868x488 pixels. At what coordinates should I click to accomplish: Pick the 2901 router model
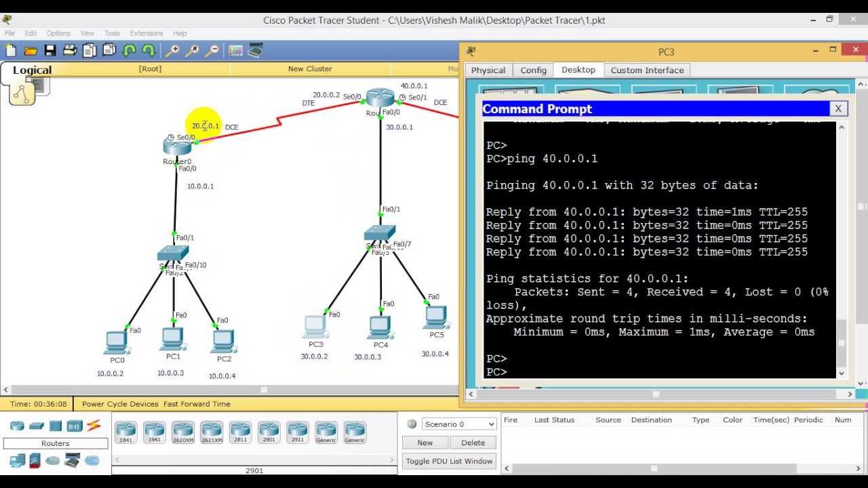coord(269,432)
